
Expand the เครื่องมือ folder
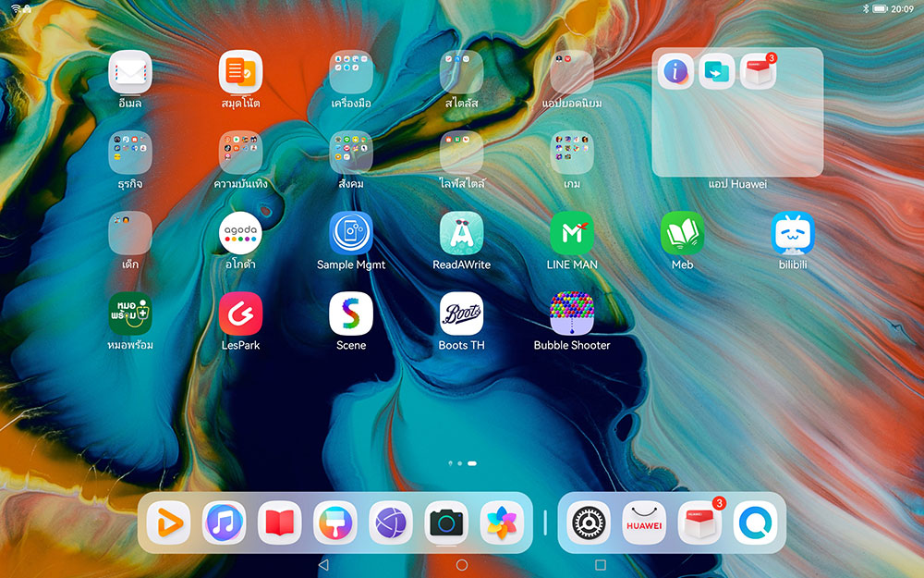click(x=351, y=72)
